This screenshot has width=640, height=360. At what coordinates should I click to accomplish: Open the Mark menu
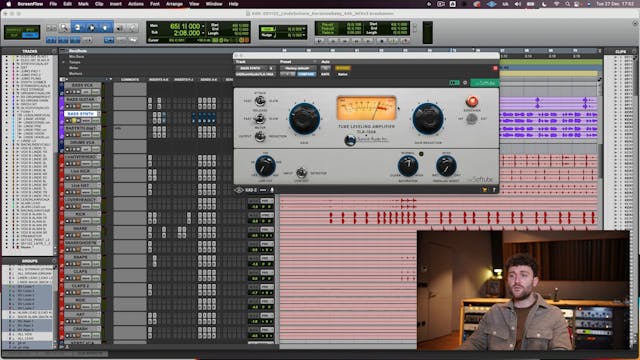click(83, 4)
